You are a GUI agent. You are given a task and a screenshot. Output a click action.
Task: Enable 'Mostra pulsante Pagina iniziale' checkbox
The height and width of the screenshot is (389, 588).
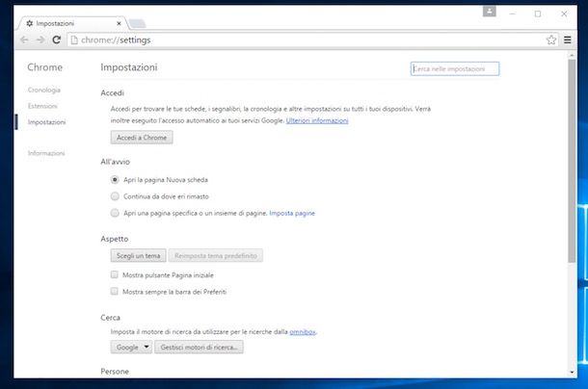tap(115, 275)
